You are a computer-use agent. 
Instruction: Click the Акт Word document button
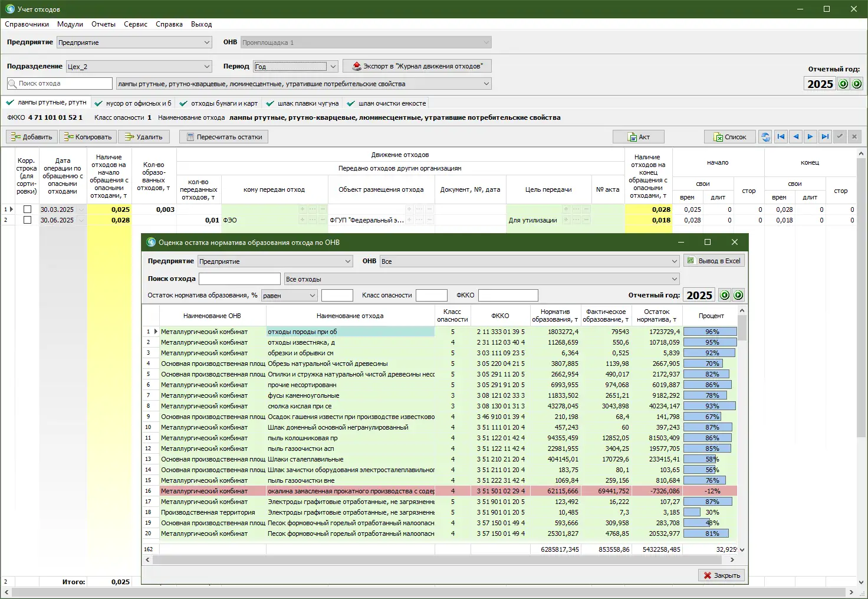638,137
